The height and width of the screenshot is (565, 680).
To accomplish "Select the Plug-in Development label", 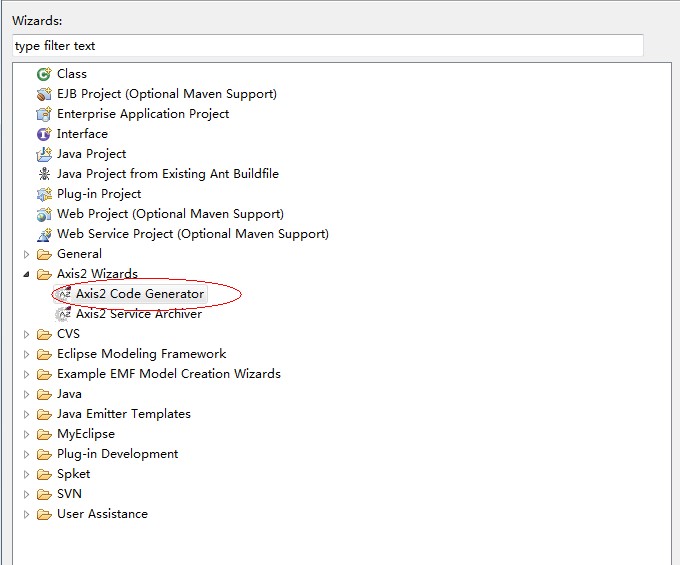I will pos(118,454).
